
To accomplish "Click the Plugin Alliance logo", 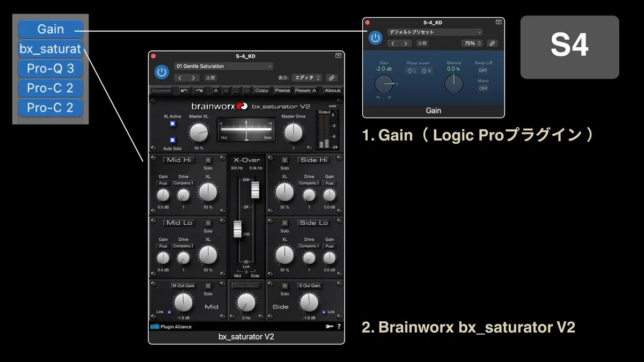I will 171,327.
